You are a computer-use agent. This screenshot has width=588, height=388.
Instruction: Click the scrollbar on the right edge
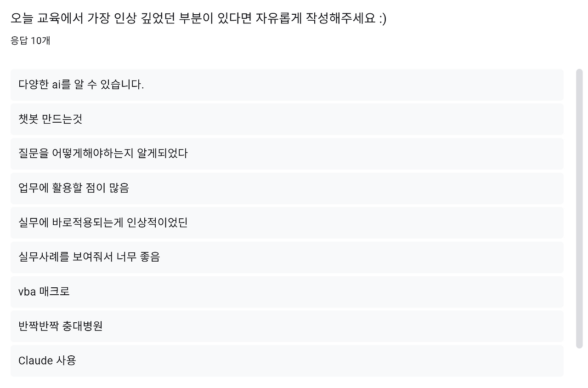click(580, 207)
